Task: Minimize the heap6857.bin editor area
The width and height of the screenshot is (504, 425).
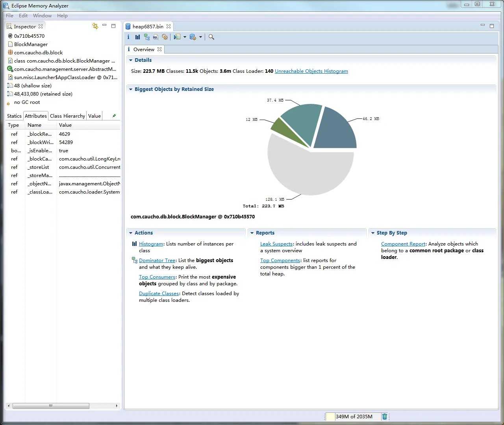Action: 483,26
